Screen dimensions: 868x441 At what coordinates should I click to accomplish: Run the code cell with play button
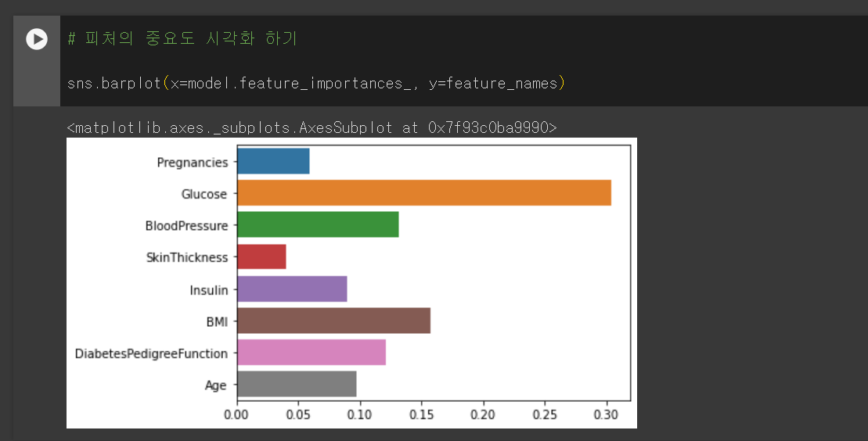point(37,39)
